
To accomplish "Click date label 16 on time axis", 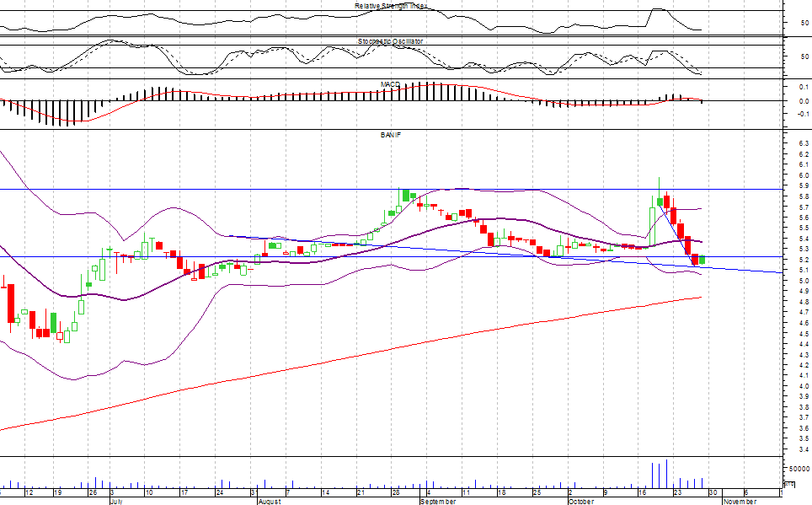I will pos(642,492).
